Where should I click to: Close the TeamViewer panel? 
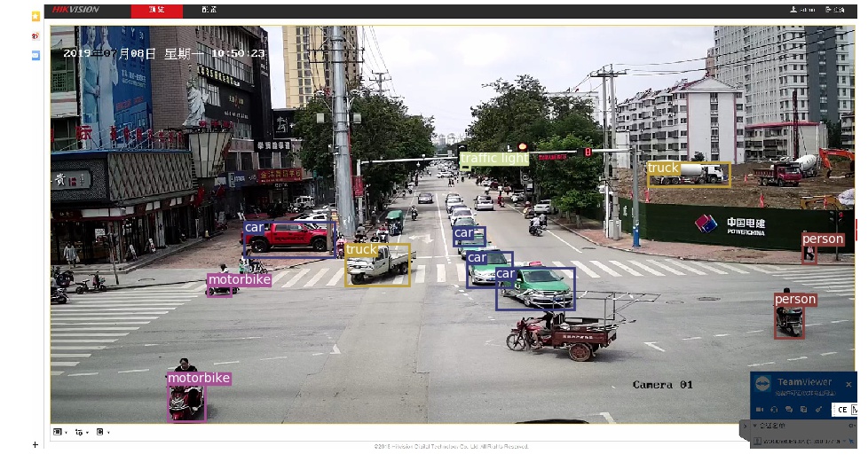pyautogui.click(x=848, y=384)
